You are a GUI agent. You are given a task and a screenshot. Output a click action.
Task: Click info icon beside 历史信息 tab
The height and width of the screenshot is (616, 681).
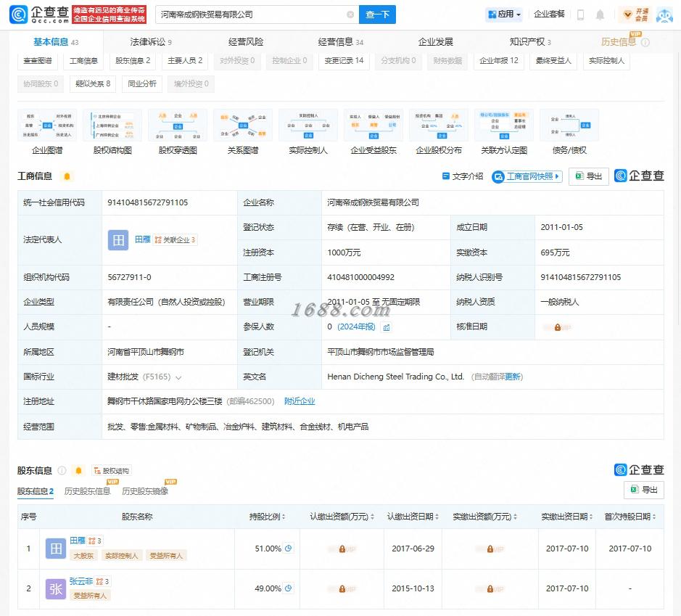point(645,43)
